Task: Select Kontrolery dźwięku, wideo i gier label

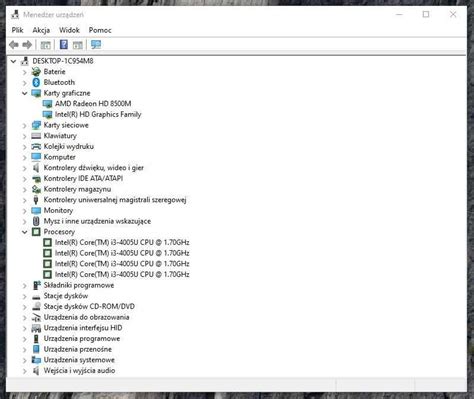Action: pos(94,168)
